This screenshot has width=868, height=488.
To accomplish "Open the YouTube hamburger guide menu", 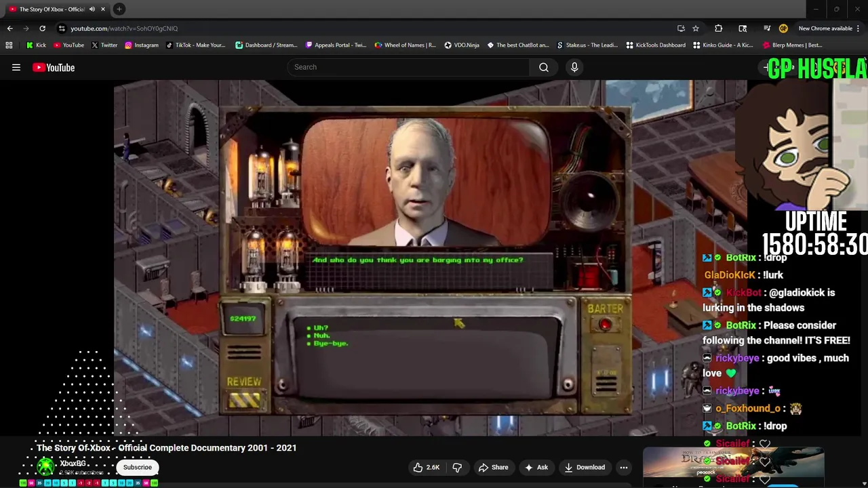I will [16, 67].
